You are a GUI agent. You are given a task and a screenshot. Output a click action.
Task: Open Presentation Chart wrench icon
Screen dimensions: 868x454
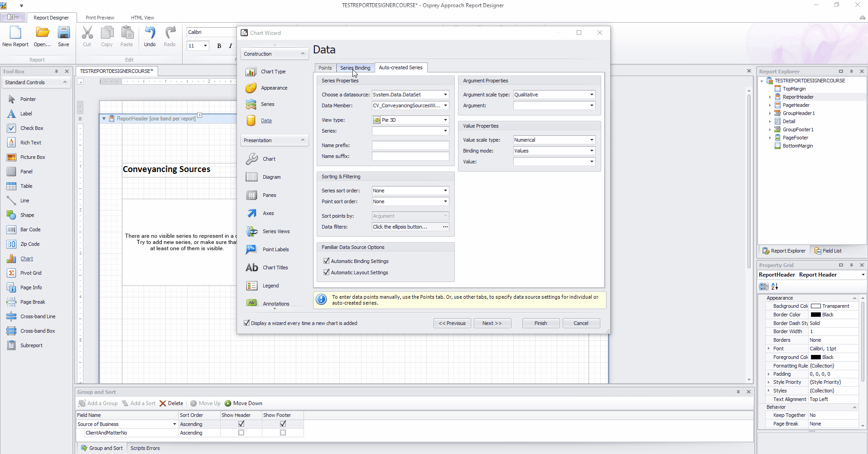point(252,159)
